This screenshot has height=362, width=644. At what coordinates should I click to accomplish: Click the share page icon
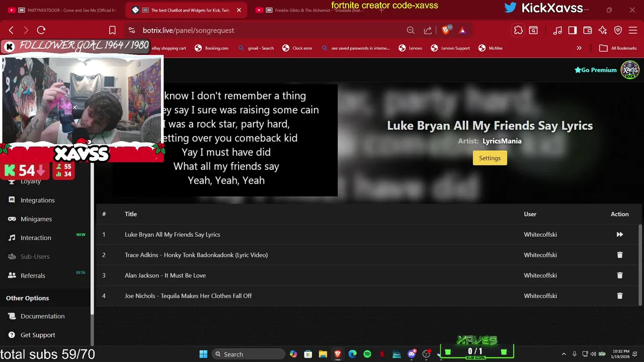pos(428,30)
